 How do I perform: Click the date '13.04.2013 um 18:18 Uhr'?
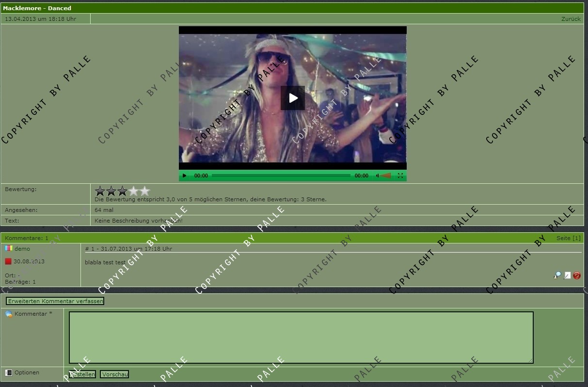click(x=40, y=19)
